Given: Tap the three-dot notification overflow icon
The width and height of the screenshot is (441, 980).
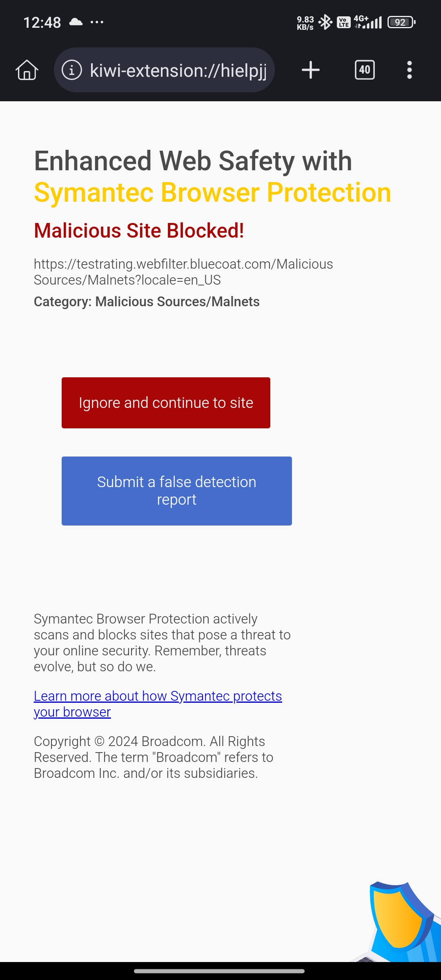Looking at the screenshot, I should [97, 22].
